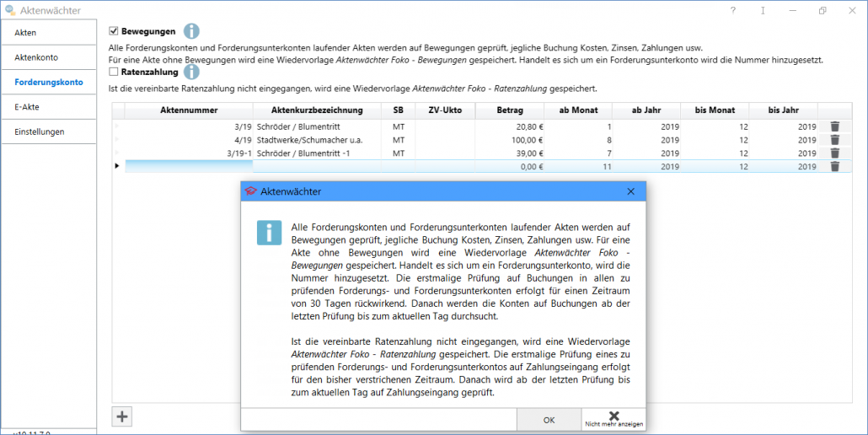This screenshot has height=435, width=868.
Task: Add a new row with the plus button
Action: 122,416
